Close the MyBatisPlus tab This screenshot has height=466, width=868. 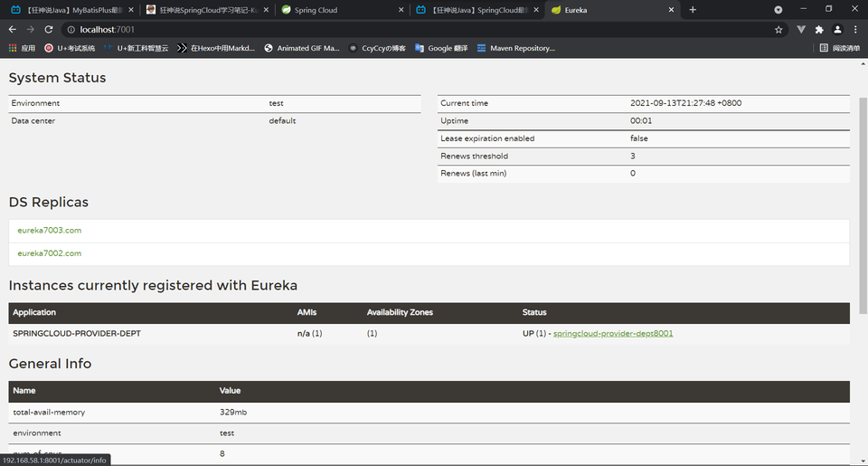point(130,10)
